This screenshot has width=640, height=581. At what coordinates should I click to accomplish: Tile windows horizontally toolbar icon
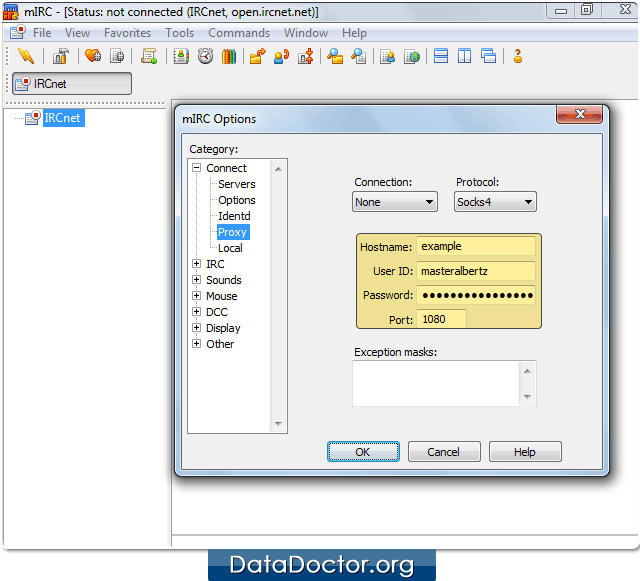click(441, 56)
